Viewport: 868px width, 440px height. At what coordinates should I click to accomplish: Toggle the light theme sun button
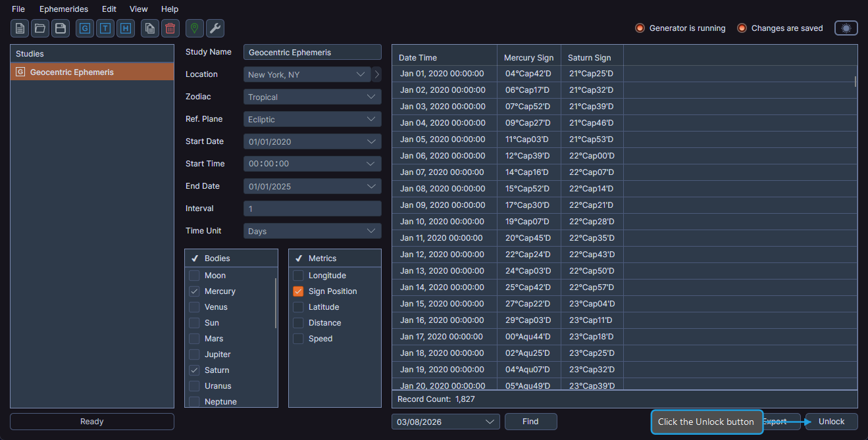[846, 28]
